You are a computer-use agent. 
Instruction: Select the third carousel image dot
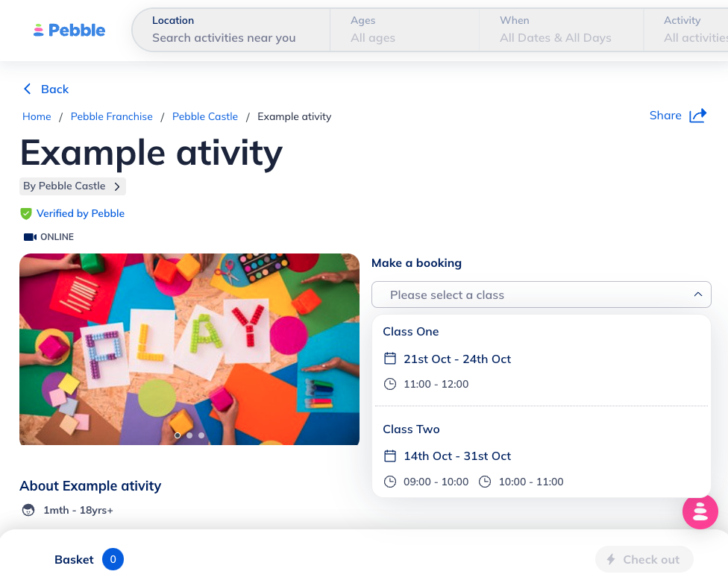pos(201,435)
